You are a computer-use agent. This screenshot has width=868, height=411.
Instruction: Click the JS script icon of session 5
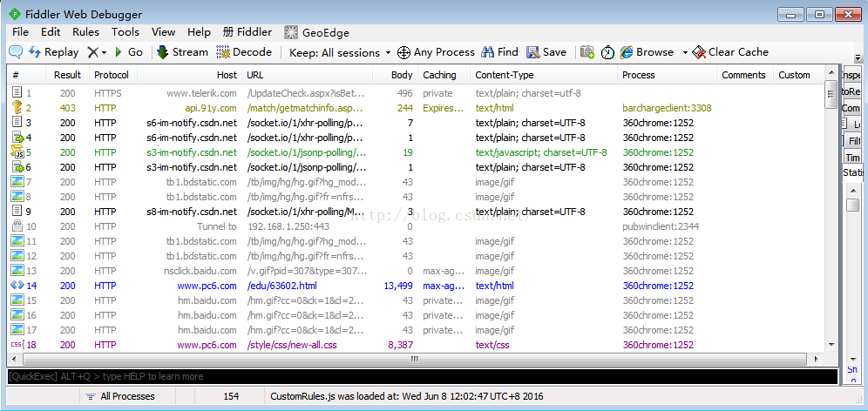pos(17,152)
